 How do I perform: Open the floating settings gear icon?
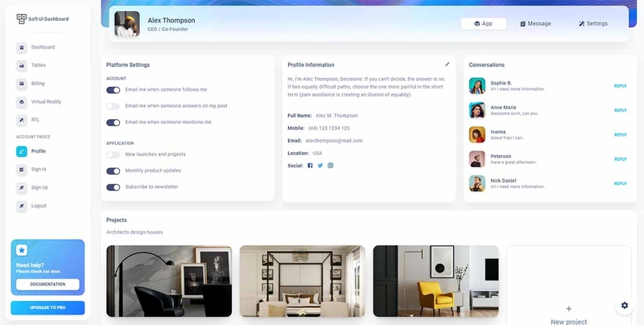pos(625,306)
